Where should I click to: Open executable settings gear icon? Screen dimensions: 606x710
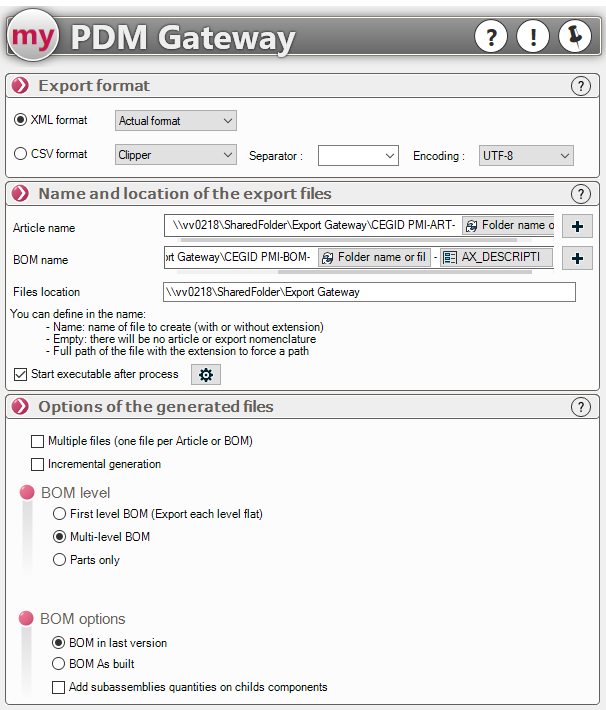pos(206,375)
